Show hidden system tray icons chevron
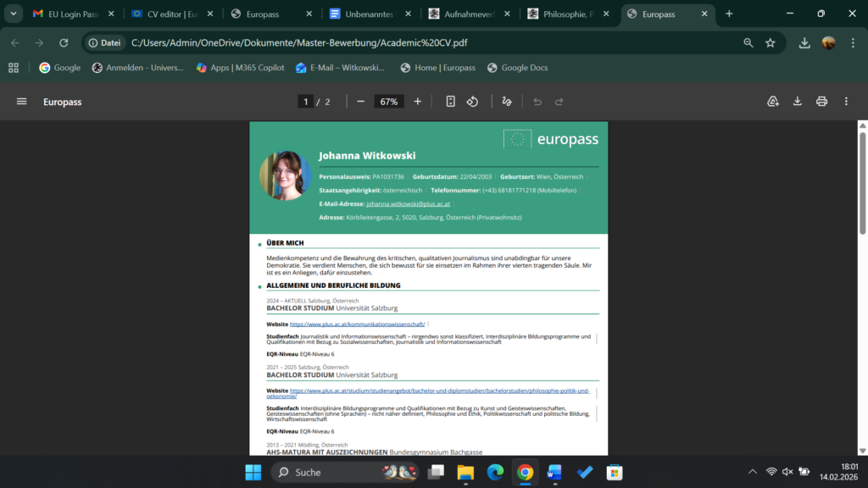868x488 pixels. pyautogui.click(x=752, y=472)
